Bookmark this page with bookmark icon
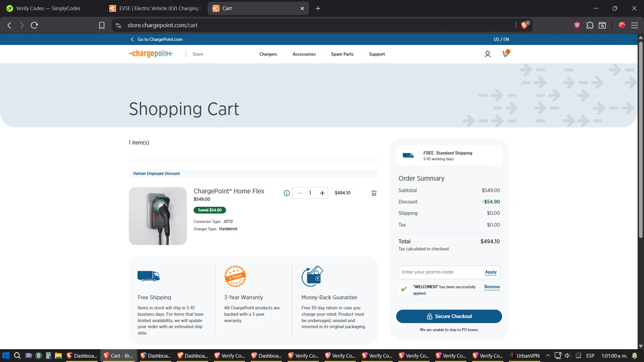Viewport: 644px width, 362px height. coord(102,25)
